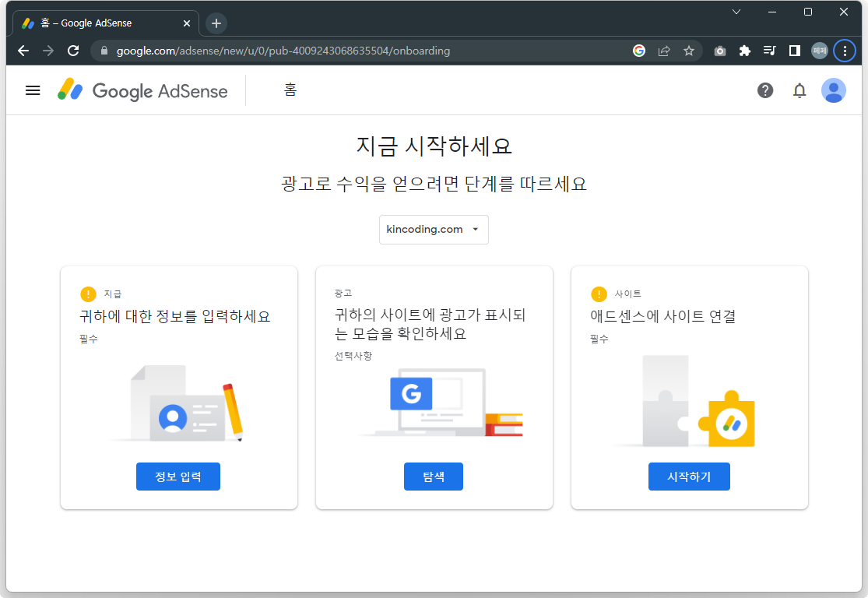Click the warning icon on the '사이트' card
868x598 pixels.
pos(599,294)
